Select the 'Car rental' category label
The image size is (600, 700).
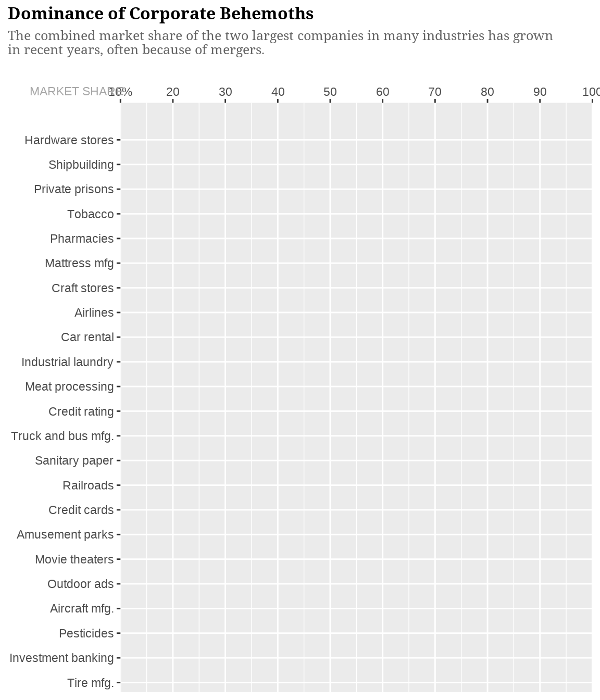click(x=87, y=337)
